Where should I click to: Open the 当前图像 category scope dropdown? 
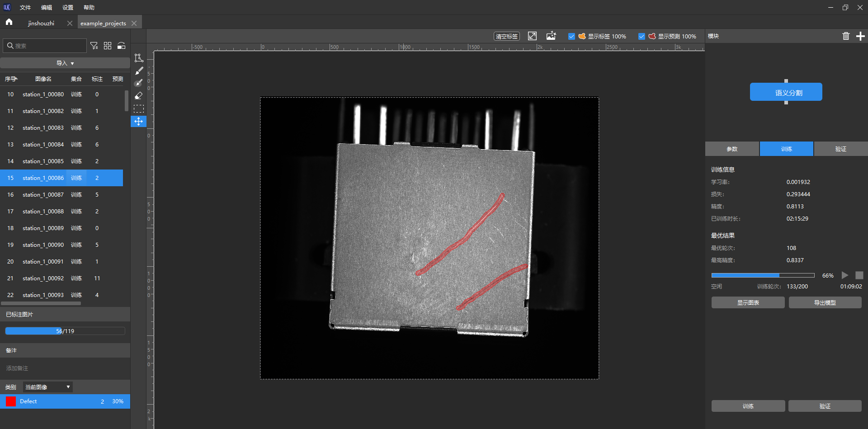pyautogui.click(x=47, y=387)
